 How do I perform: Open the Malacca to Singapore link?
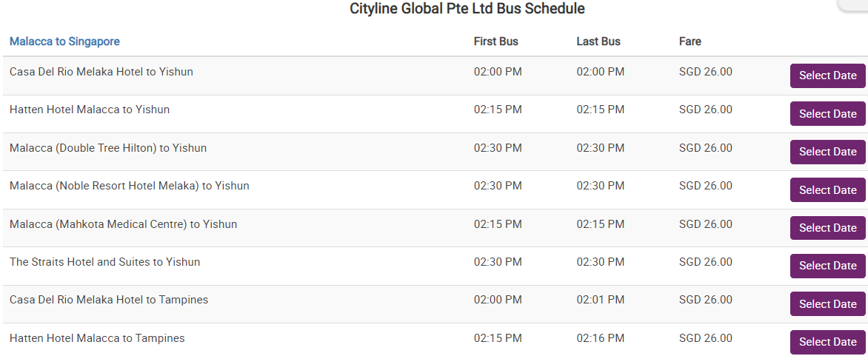point(64,41)
